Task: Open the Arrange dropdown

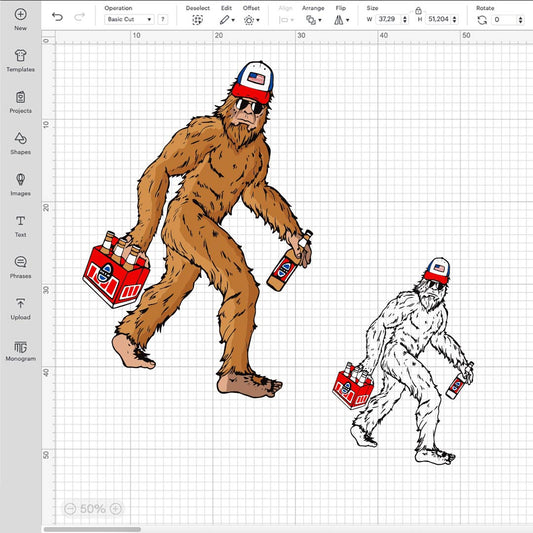Action: click(313, 20)
